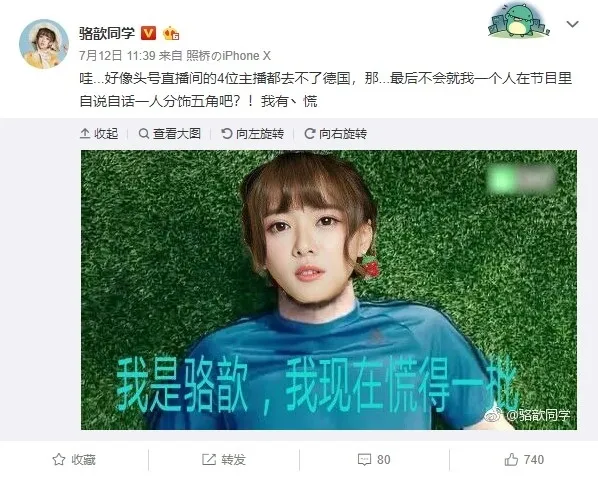The height and width of the screenshot is (478, 598).
Task: Click the @骆歆同学 watermark on the image
Action: click(x=528, y=415)
